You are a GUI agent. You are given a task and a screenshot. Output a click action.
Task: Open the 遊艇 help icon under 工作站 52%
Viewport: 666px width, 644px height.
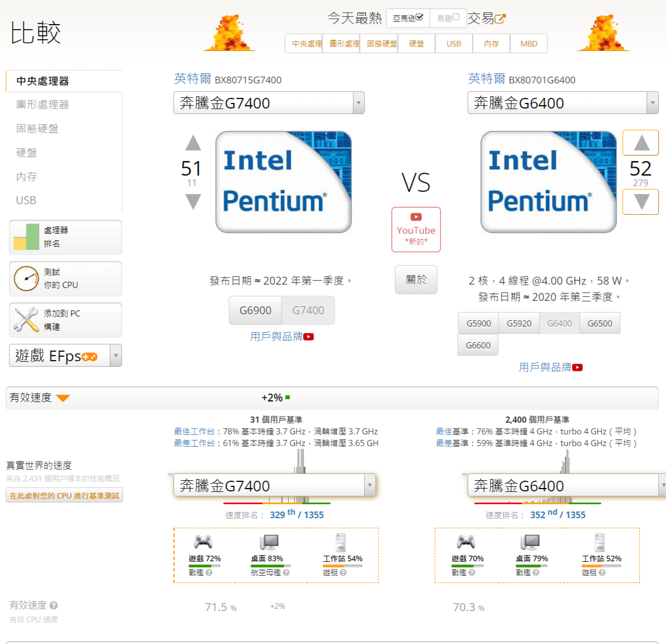(x=602, y=572)
